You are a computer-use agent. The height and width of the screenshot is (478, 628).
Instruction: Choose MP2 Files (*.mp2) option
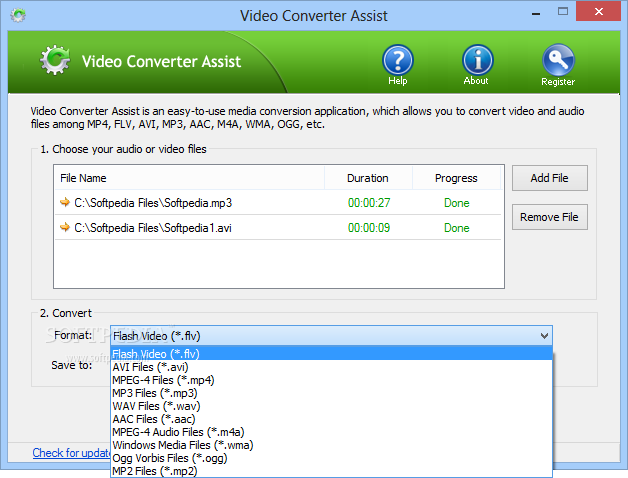[331, 471]
